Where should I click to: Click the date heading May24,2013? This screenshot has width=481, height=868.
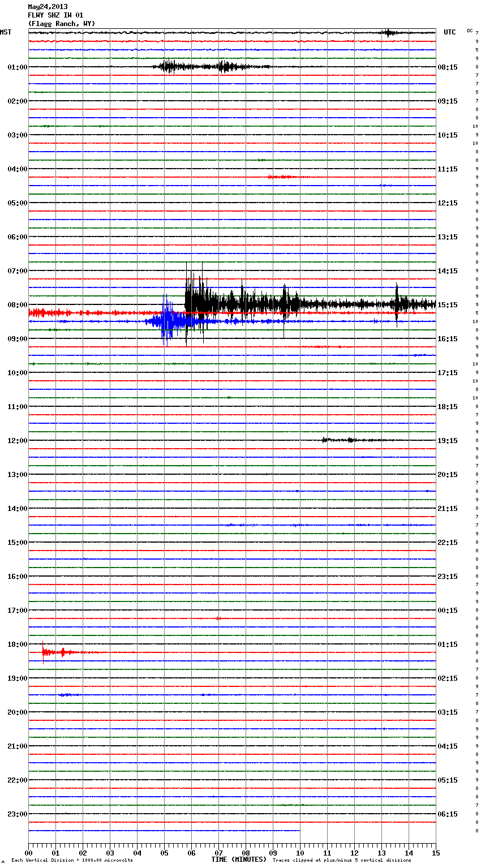(48, 7)
